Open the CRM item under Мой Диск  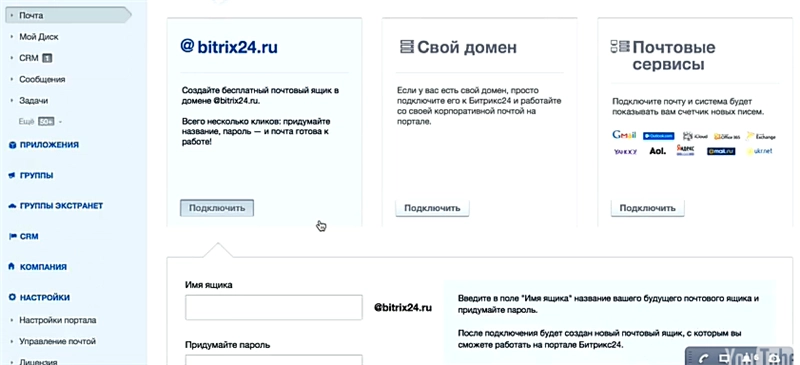(29, 58)
